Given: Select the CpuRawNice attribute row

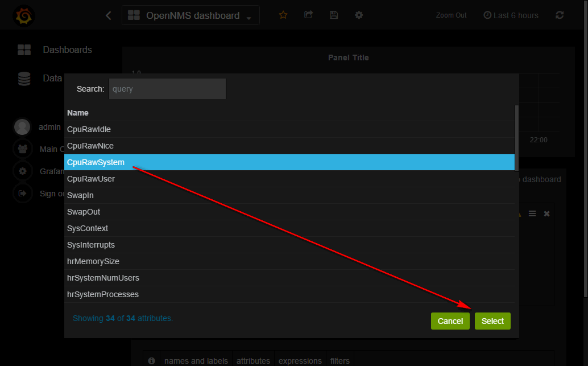Looking at the screenshot, I should (289, 146).
